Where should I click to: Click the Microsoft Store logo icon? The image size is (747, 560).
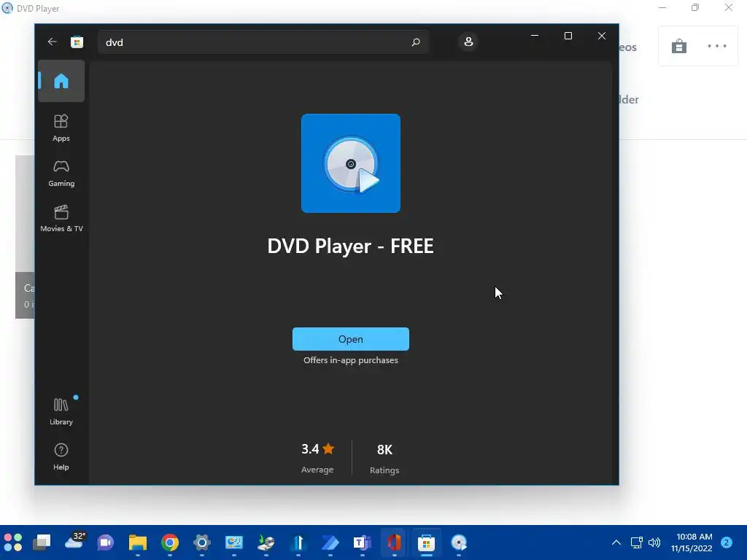tap(77, 42)
